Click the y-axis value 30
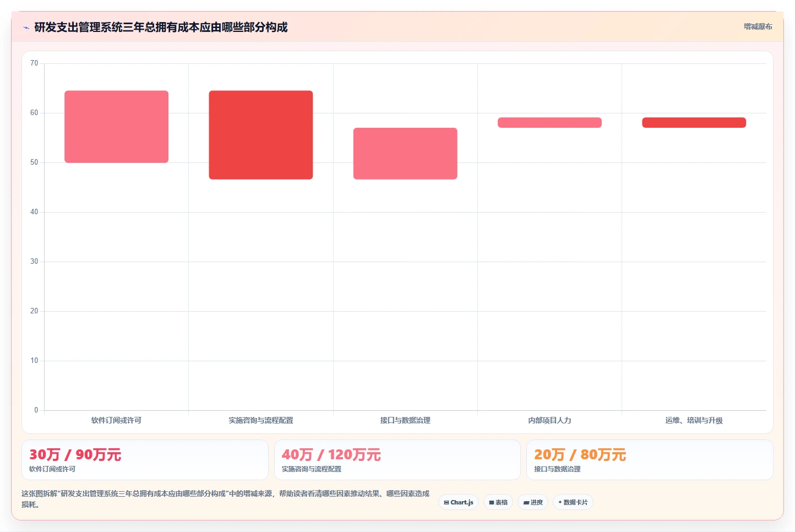 pos(34,262)
